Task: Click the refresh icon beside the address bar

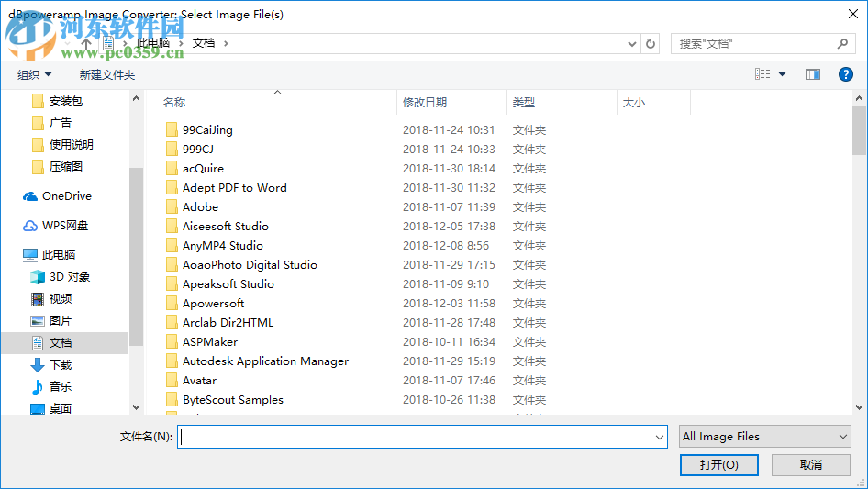Action: point(651,43)
